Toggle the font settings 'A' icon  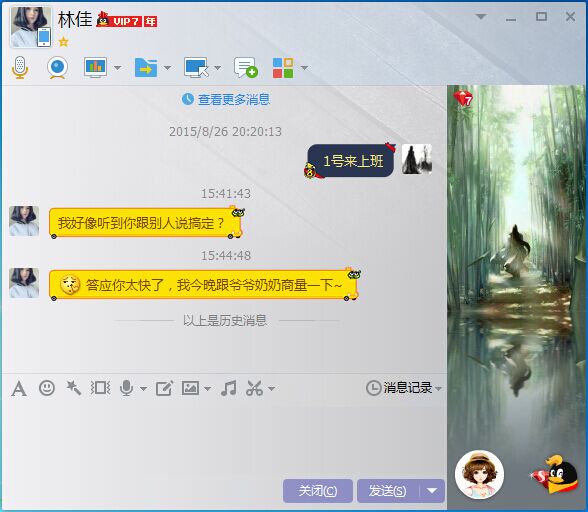(19, 389)
